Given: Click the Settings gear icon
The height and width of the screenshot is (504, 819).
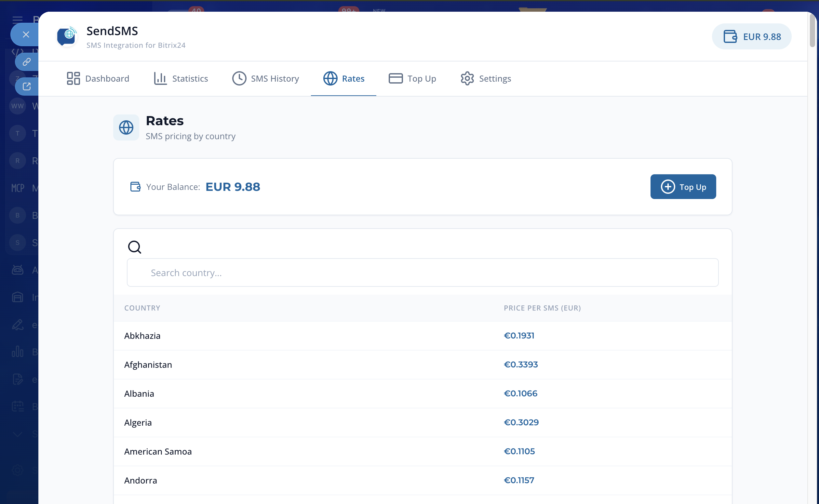Looking at the screenshot, I should 467,78.
